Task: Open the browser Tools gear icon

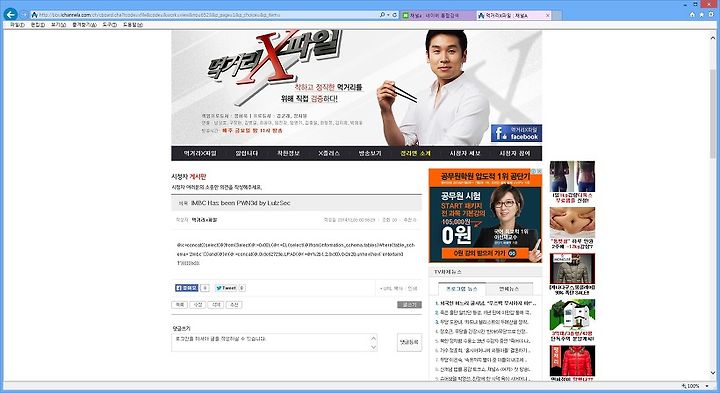Action: (x=711, y=15)
